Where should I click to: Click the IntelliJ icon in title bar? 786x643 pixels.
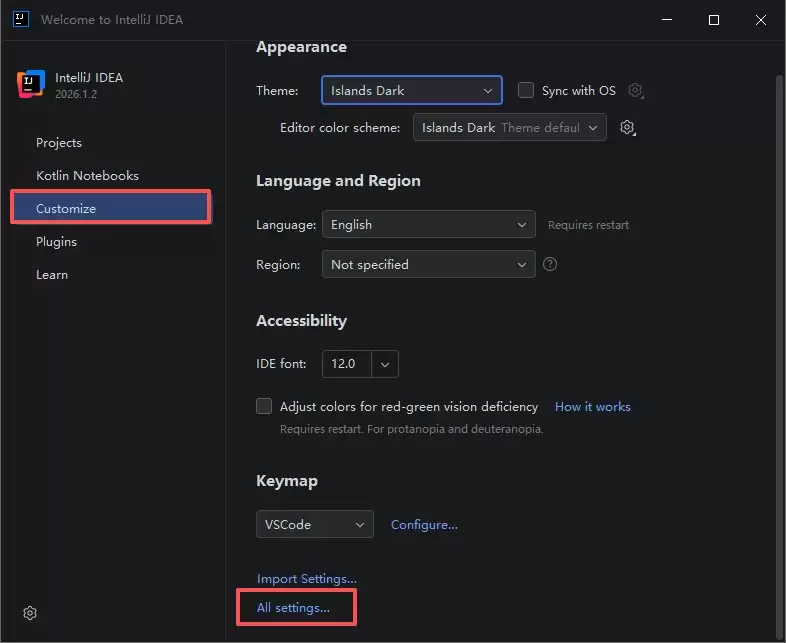click(21, 20)
